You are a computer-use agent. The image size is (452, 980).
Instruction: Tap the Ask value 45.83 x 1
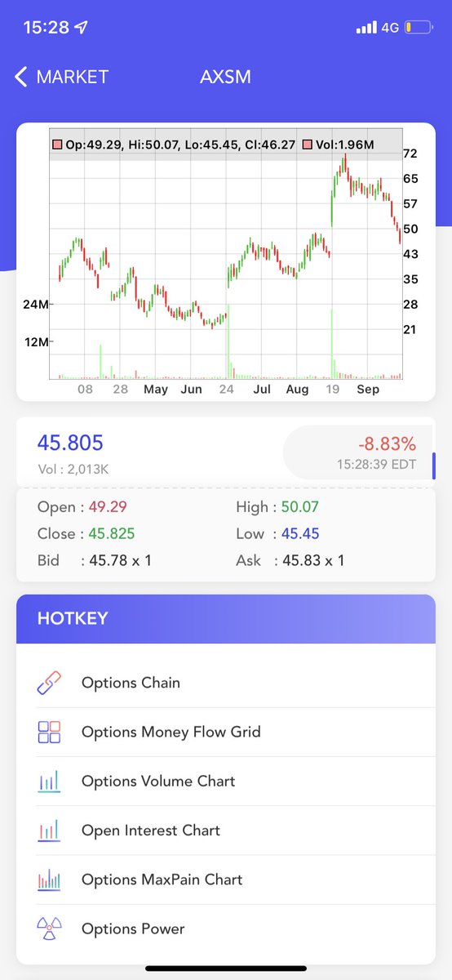tap(312, 560)
